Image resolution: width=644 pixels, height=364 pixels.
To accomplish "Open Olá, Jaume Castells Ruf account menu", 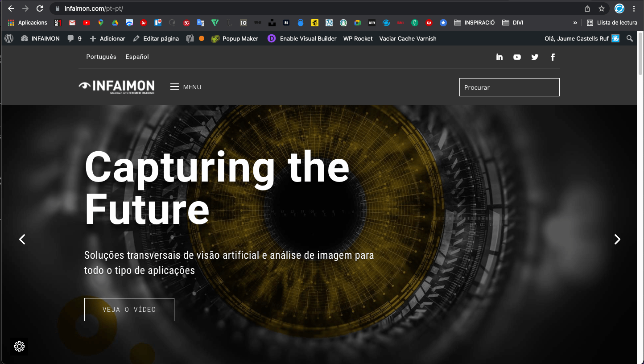I will click(582, 38).
